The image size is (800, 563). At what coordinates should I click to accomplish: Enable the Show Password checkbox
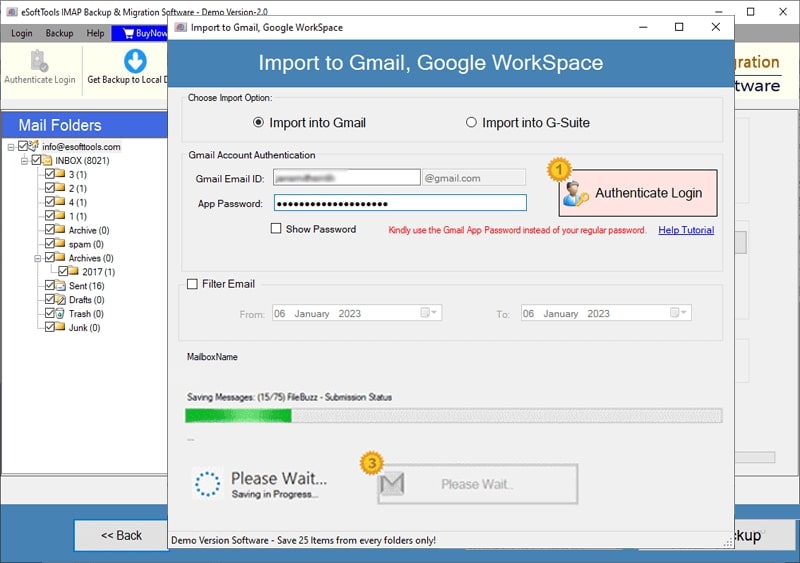[276, 229]
